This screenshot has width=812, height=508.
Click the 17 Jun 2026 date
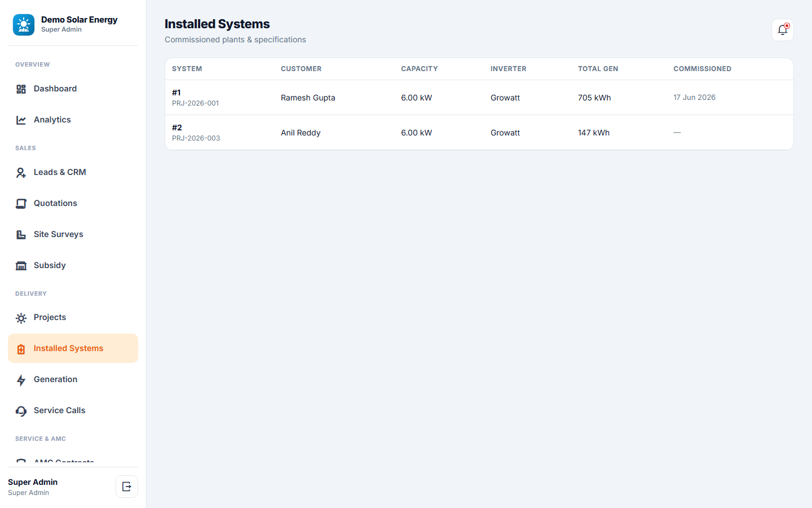pos(694,98)
